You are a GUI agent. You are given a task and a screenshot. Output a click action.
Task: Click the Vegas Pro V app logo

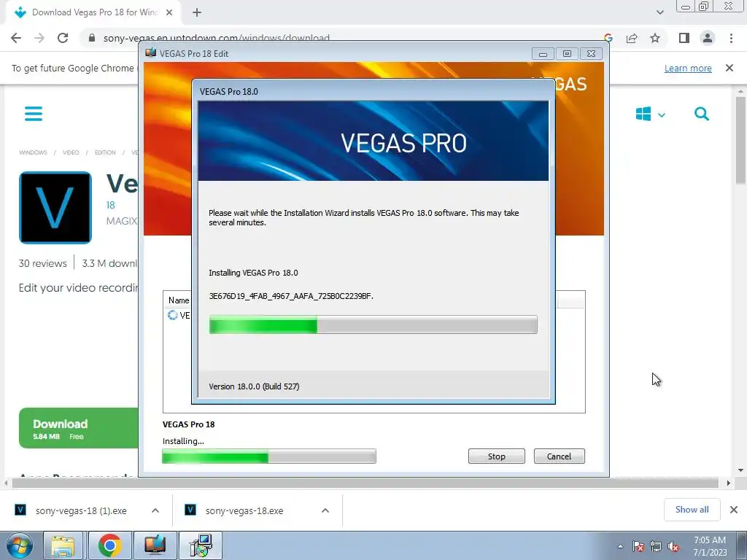pos(55,208)
